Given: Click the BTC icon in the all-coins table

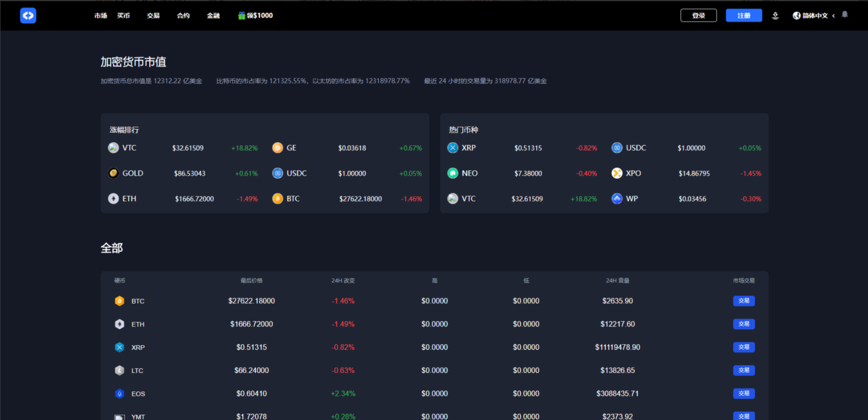Looking at the screenshot, I should coord(119,301).
